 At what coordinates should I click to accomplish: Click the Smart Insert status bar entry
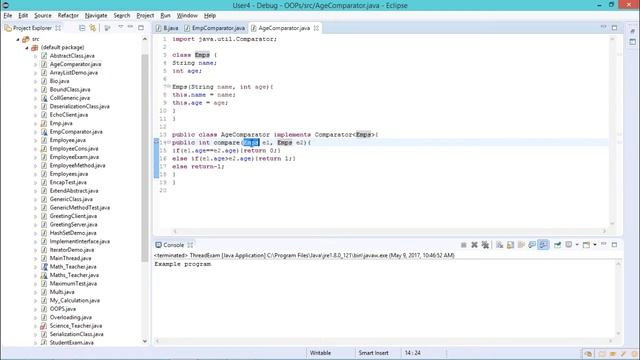pos(373,353)
